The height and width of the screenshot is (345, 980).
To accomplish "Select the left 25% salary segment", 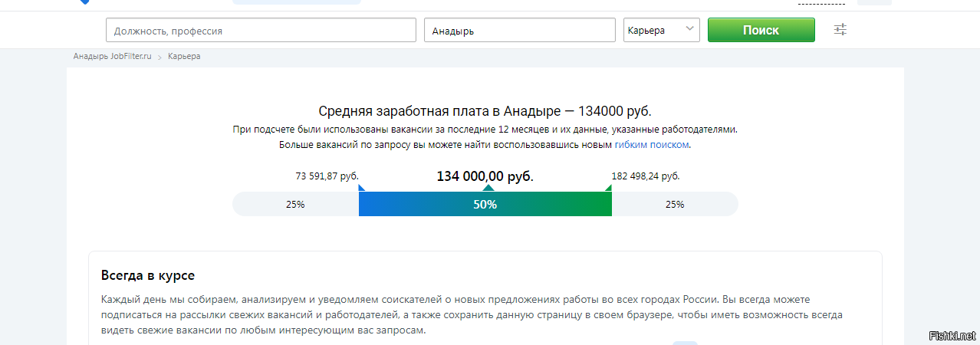I will coord(295,205).
